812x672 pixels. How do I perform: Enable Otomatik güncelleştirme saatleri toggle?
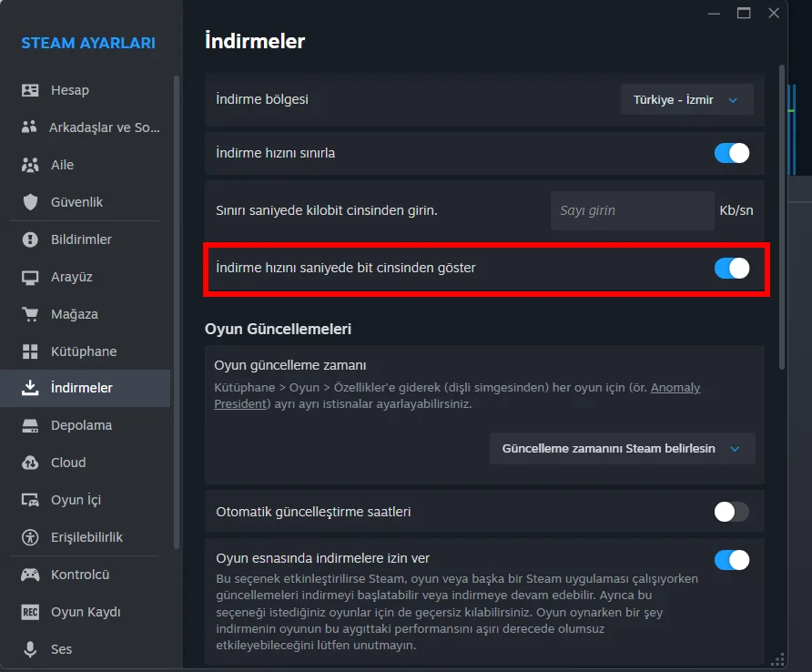tap(732, 512)
